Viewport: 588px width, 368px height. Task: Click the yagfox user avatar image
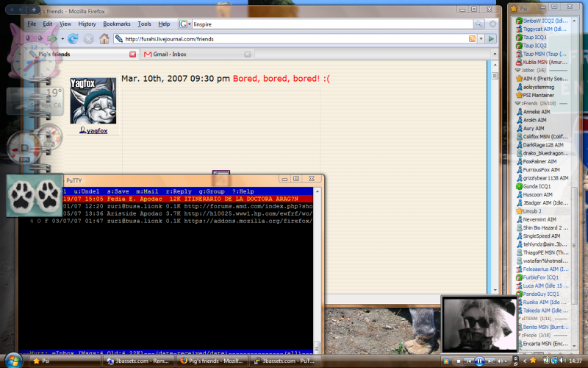tap(93, 101)
